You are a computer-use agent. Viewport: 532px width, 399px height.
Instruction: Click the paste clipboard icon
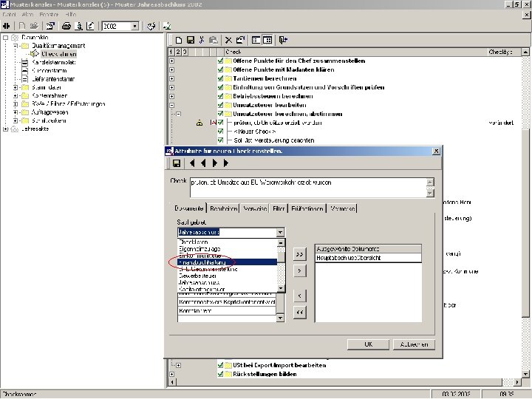214,40
